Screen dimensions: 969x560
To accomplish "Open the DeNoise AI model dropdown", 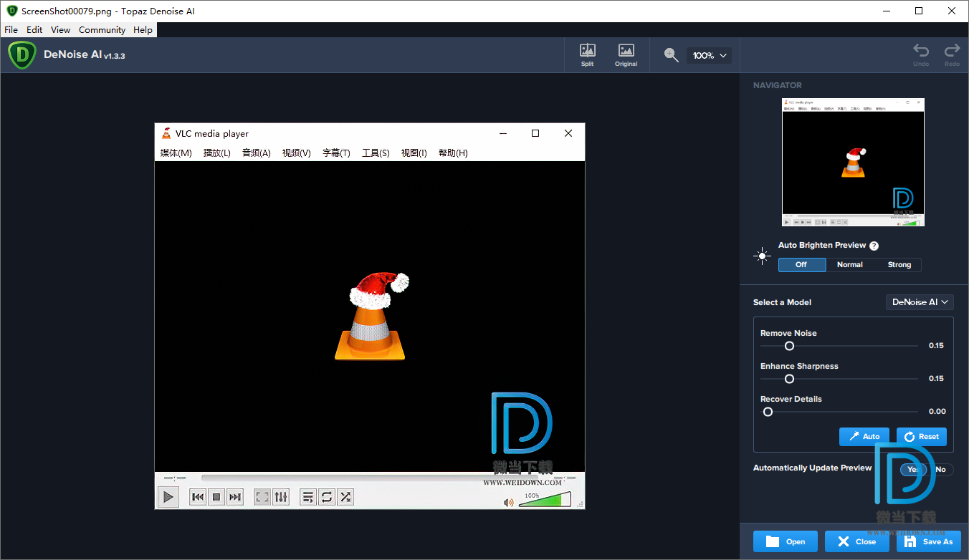I will (920, 302).
